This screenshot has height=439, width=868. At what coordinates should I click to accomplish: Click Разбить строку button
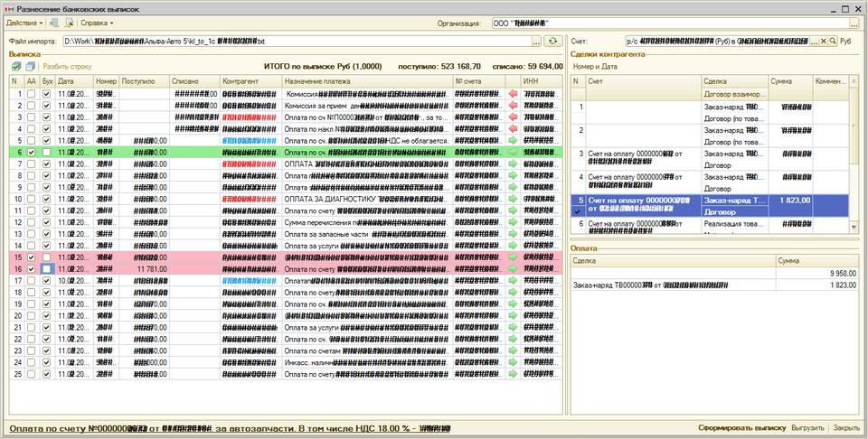67,66
